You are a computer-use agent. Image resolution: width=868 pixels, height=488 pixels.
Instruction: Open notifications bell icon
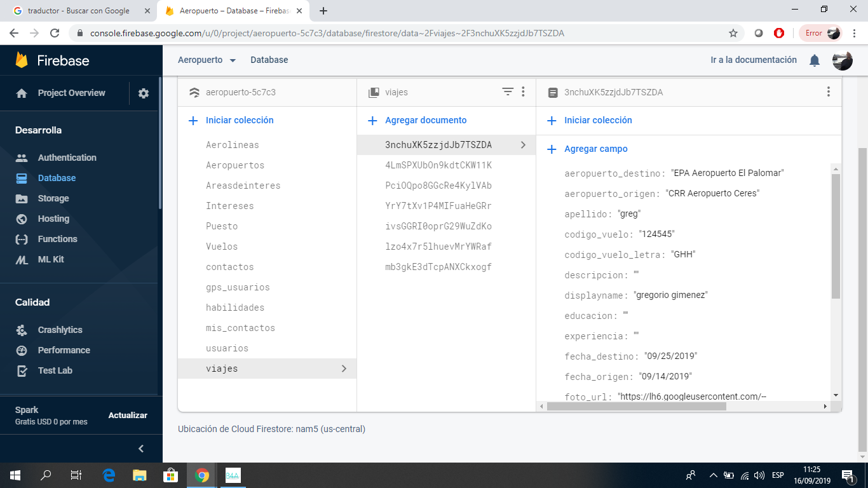814,60
